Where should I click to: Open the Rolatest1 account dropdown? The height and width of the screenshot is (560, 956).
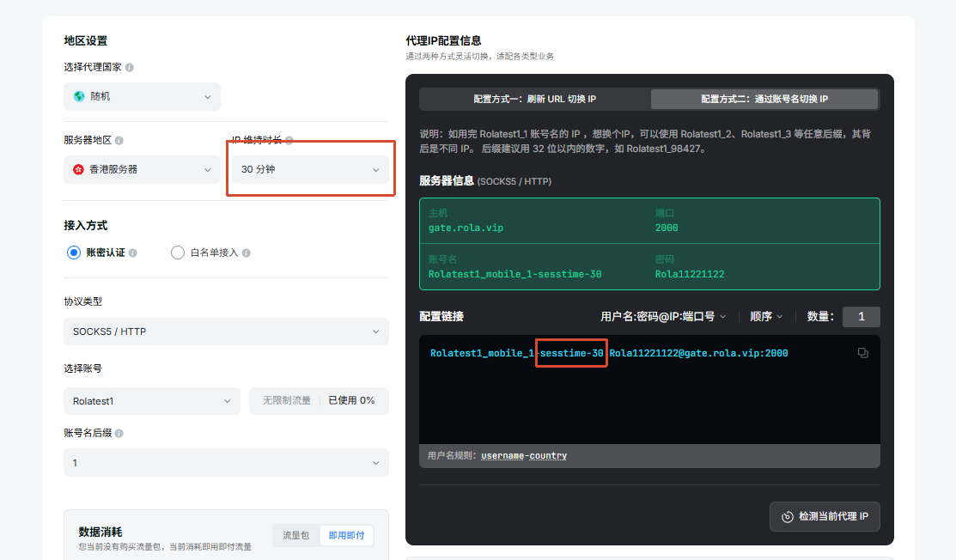152,401
